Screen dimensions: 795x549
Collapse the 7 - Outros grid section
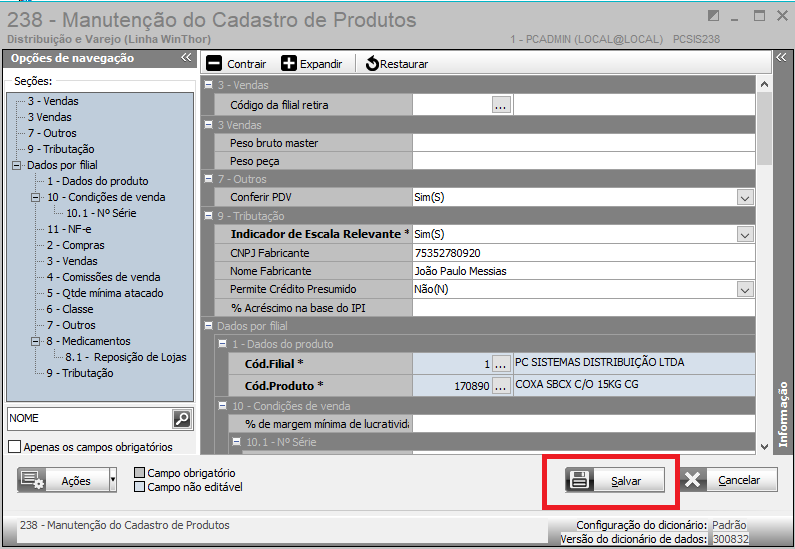(208, 178)
